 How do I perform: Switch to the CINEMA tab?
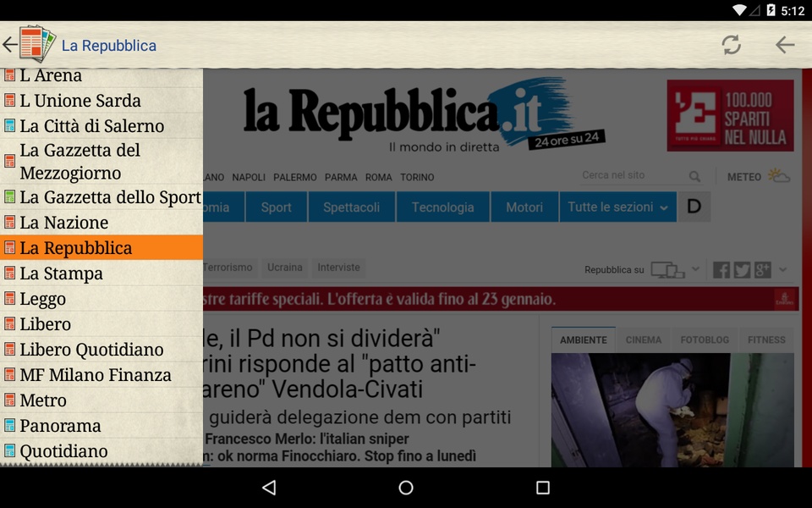coord(643,340)
